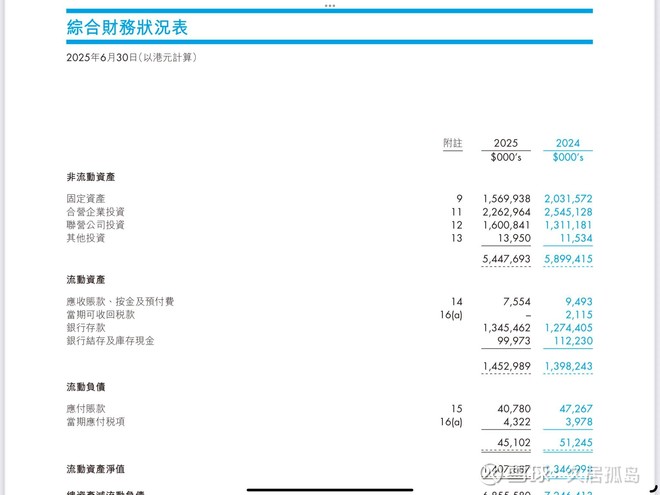
Task: Select value 1,600,841
Action: (506, 225)
